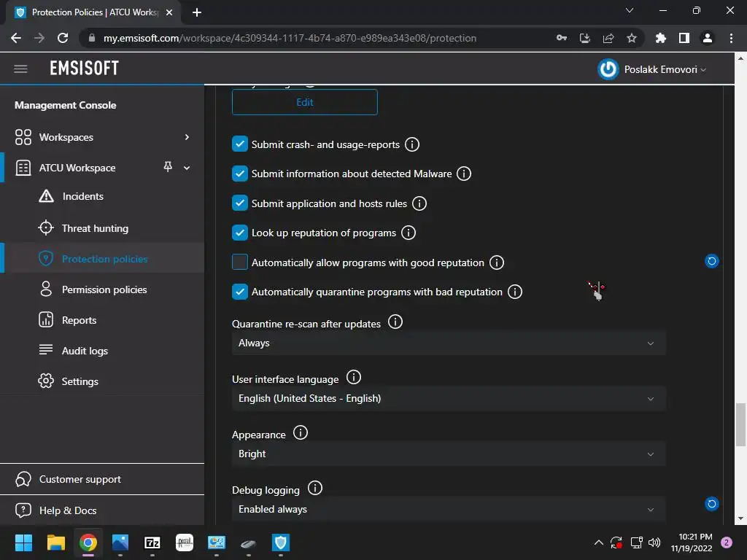Viewport: 747px width, 560px height.
Task: Bookmark this page with the star icon
Action: pyautogui.click(x=632, y=38)
